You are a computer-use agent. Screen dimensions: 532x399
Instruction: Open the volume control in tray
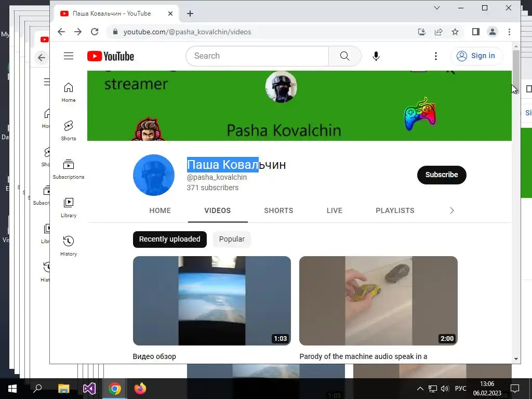click(x=445, y=389)
